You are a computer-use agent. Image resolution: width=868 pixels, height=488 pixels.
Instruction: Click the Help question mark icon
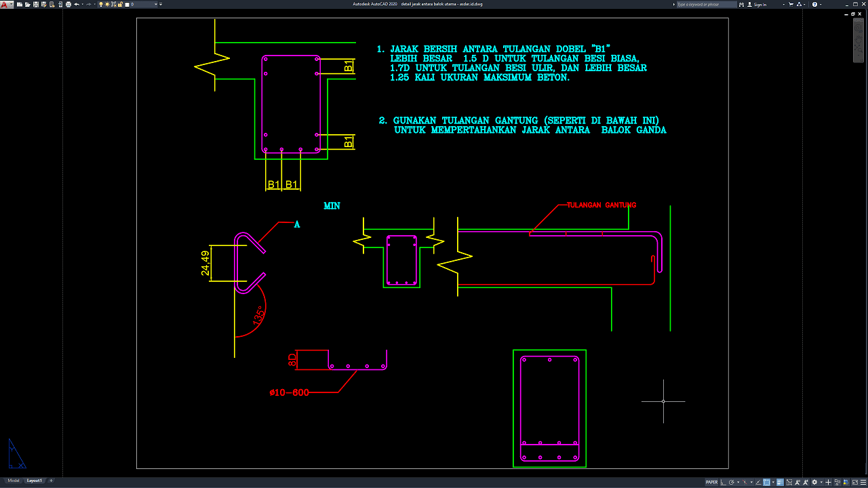coord(813,4)
